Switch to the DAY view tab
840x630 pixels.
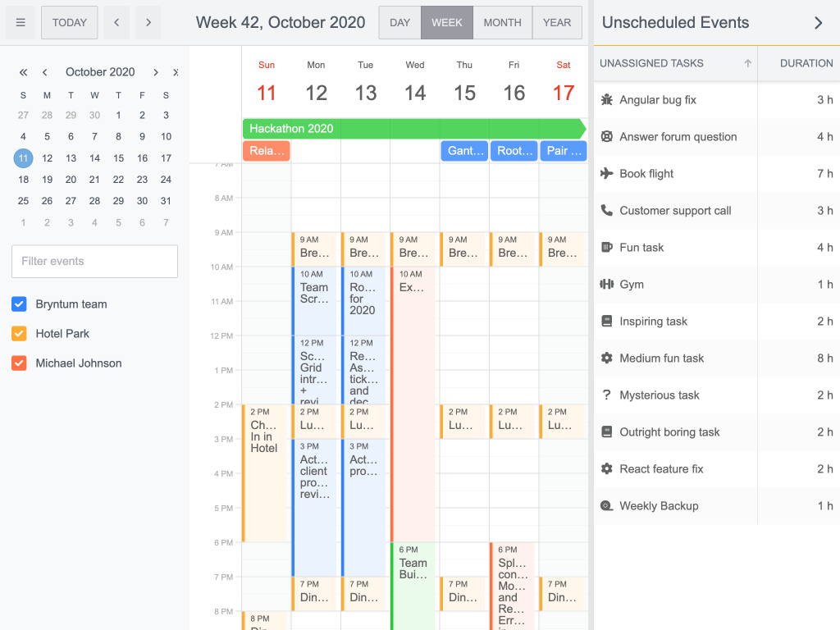pyautogui.click(x=399, y=22)
